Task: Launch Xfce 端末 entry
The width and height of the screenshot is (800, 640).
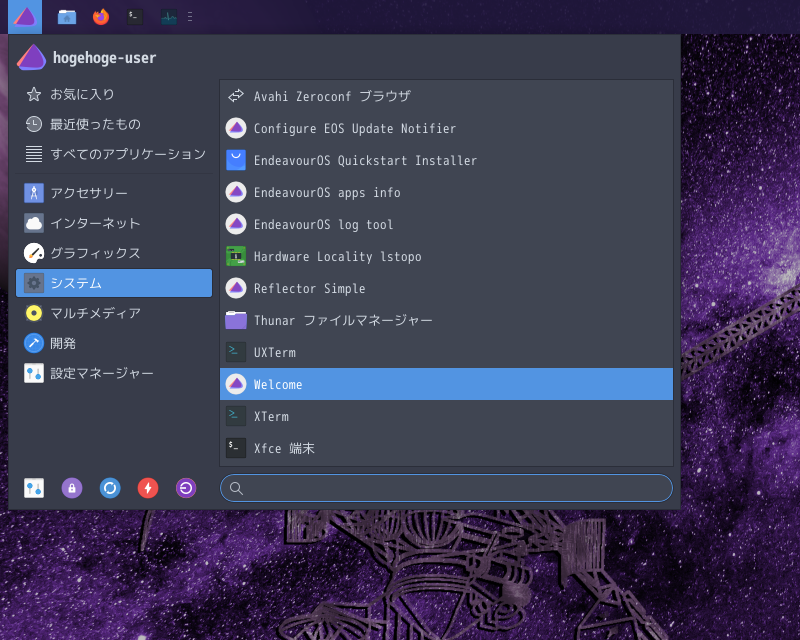Action: coord(446,448)
